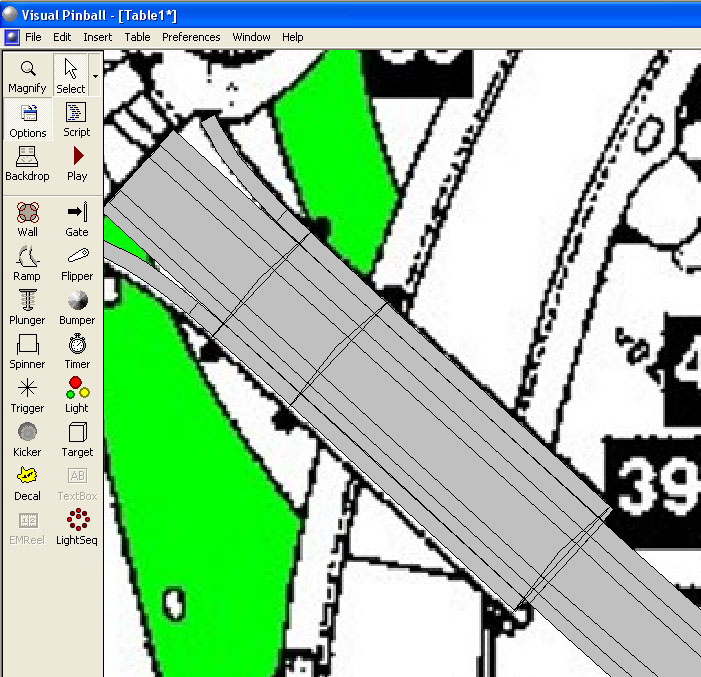This screenshot has height=677, width=701.
Task: Activate the Select pointer tool
Action: tap(71, 75)
